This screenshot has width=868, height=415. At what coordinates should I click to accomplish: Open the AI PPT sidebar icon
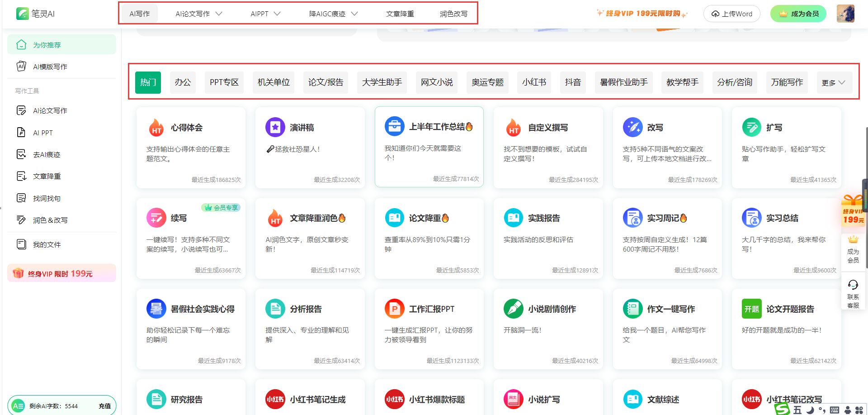[x=21, y=133]
